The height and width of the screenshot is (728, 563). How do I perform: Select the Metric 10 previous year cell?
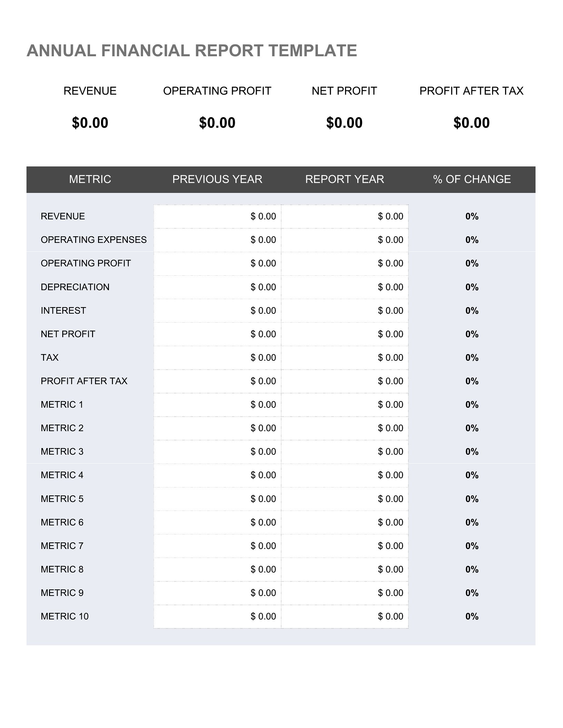217,617
